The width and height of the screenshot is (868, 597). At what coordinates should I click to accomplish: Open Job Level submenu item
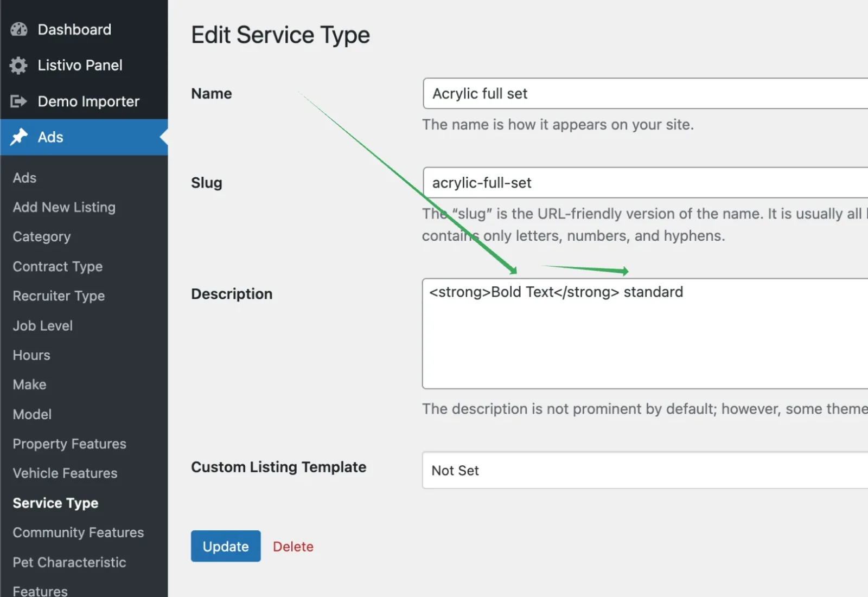pyautogui.click(x=43, y=325)
